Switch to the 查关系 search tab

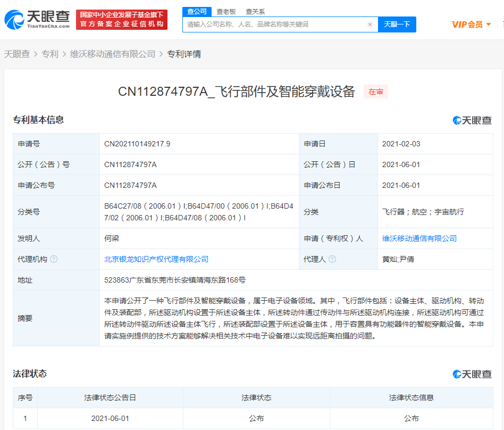[x=255, y=12]
